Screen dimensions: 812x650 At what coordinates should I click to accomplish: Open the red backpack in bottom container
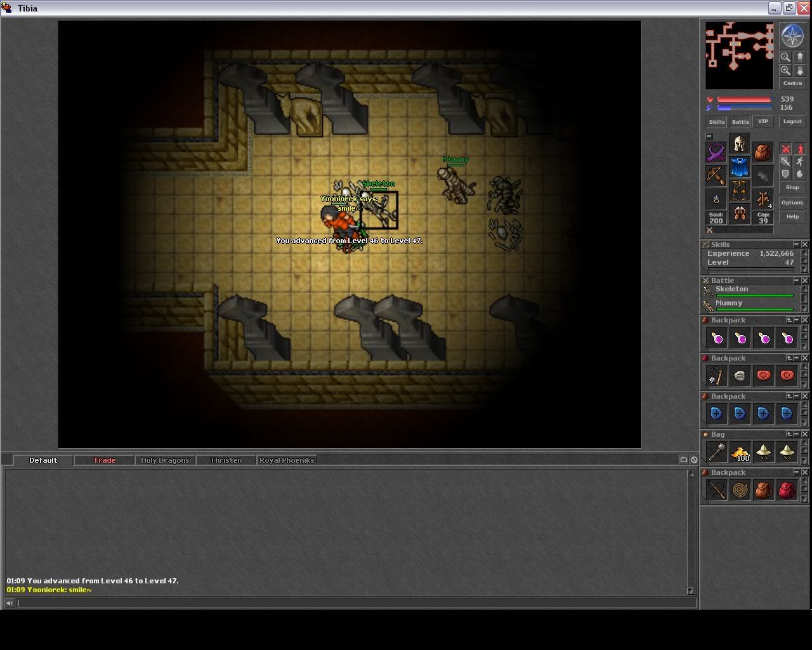pyautogui.click(x=787, y=490)
